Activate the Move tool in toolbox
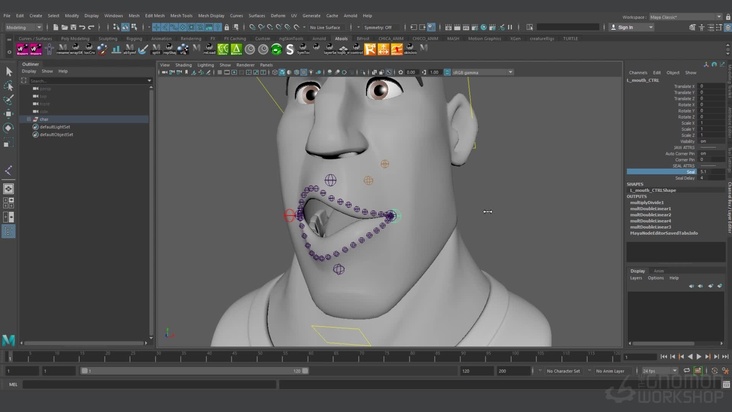This screenshot has height=412, width=732. 9,114
